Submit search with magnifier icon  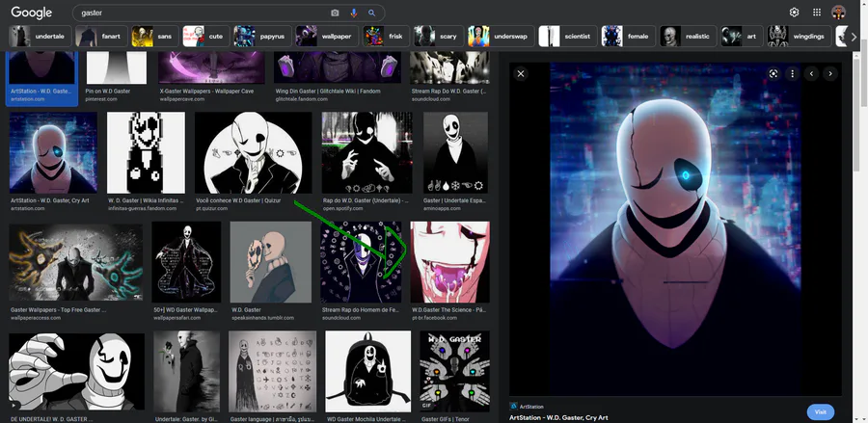[372, 13]
